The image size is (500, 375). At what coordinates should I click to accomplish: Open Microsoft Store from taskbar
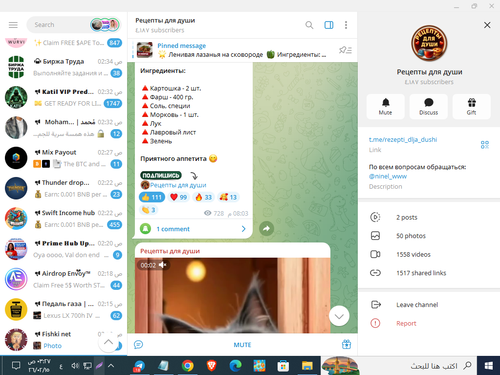283,366
